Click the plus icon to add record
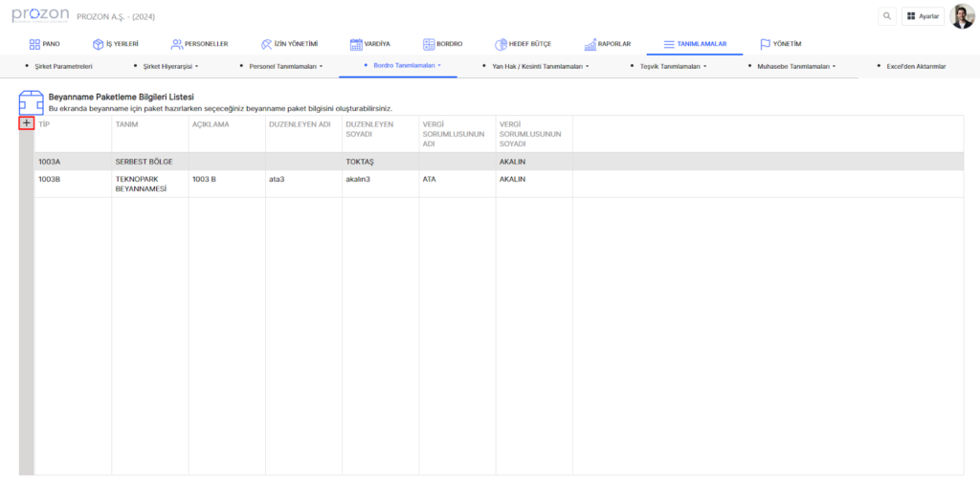 pos(27,123)
